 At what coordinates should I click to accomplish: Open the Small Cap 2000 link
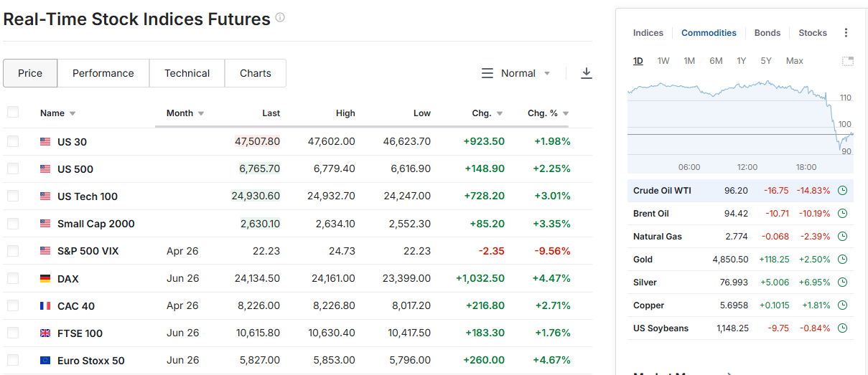tap(96, 224)
